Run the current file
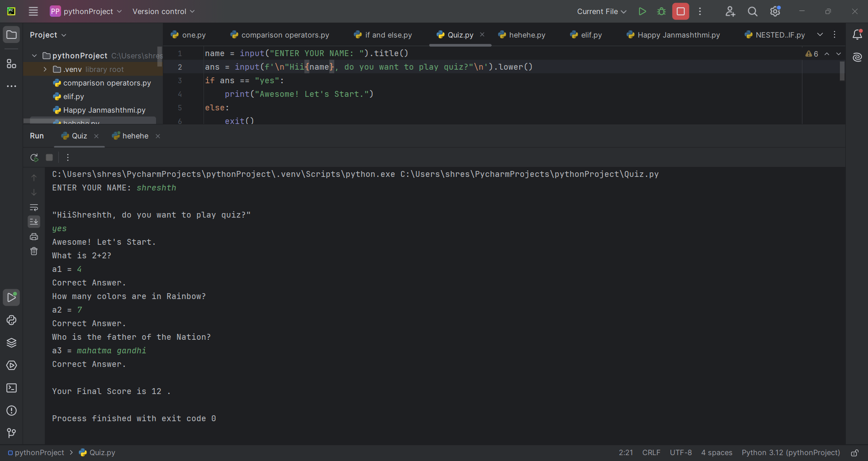 (642, 11)
